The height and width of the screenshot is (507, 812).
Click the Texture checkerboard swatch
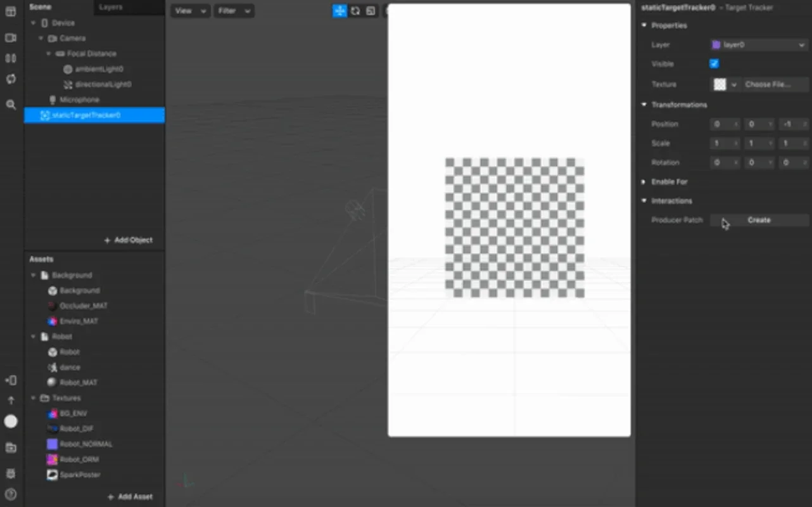(720, 84)
